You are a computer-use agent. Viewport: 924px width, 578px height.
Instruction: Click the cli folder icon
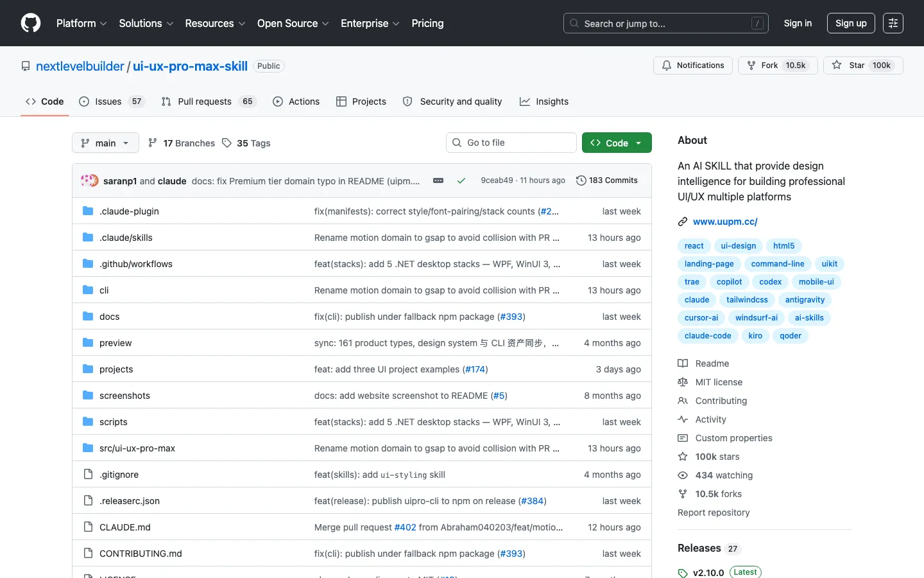pos(88,290)
